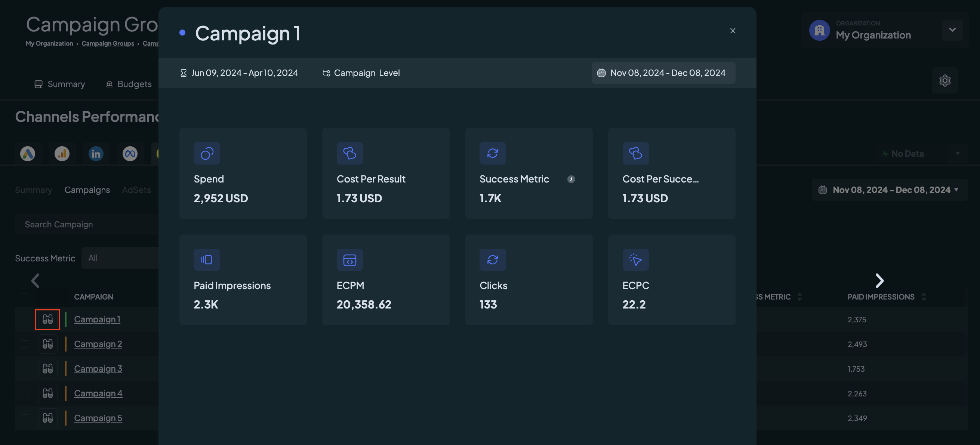Open the table date range dropdown

coord(890,190)
